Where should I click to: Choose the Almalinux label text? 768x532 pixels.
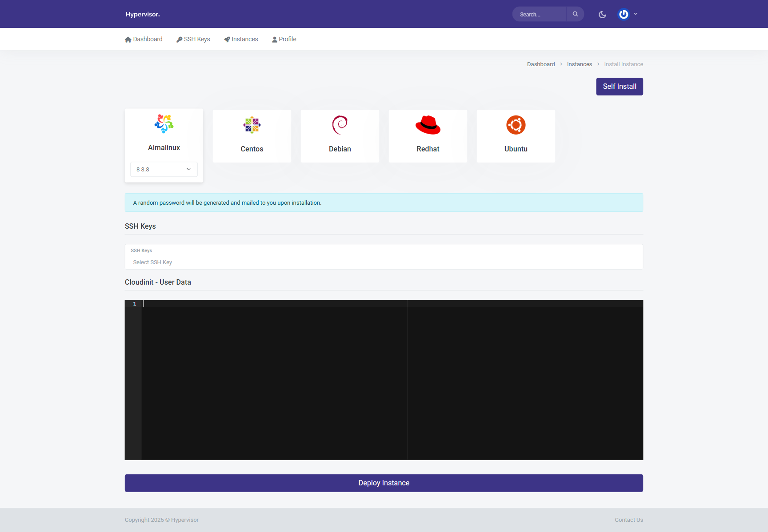tap(164, 148)
